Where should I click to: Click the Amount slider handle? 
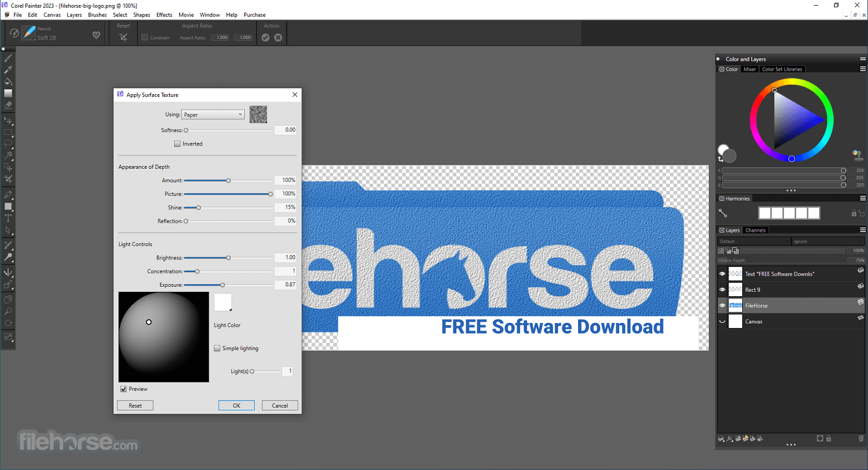(228, 180)
